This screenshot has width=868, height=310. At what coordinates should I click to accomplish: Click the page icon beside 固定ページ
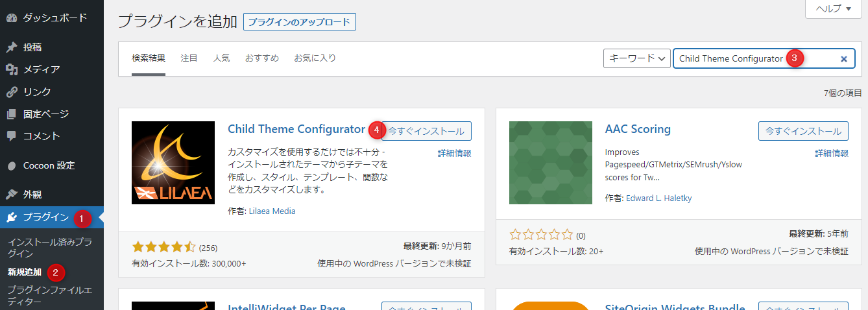point(11,114)
